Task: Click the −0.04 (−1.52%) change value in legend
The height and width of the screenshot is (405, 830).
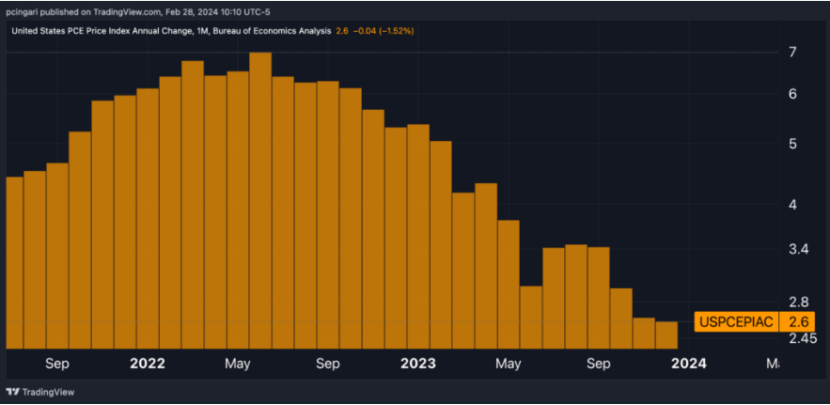Action: [385, 31]
